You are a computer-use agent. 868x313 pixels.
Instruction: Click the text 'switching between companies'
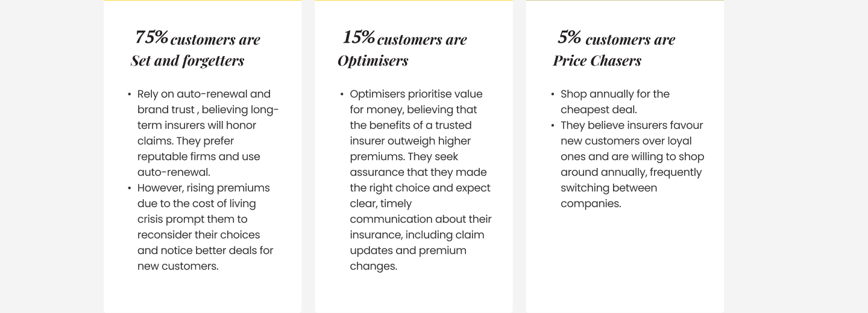609,196
